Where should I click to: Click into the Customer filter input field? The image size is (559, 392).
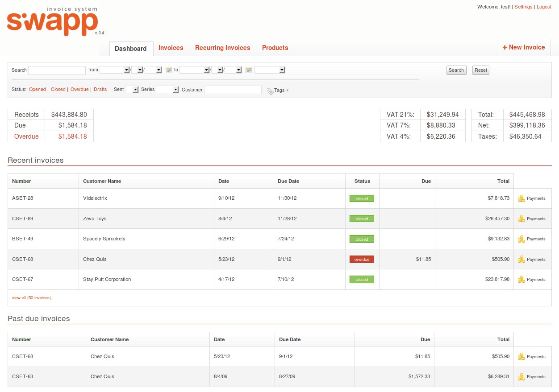[233, 90]
